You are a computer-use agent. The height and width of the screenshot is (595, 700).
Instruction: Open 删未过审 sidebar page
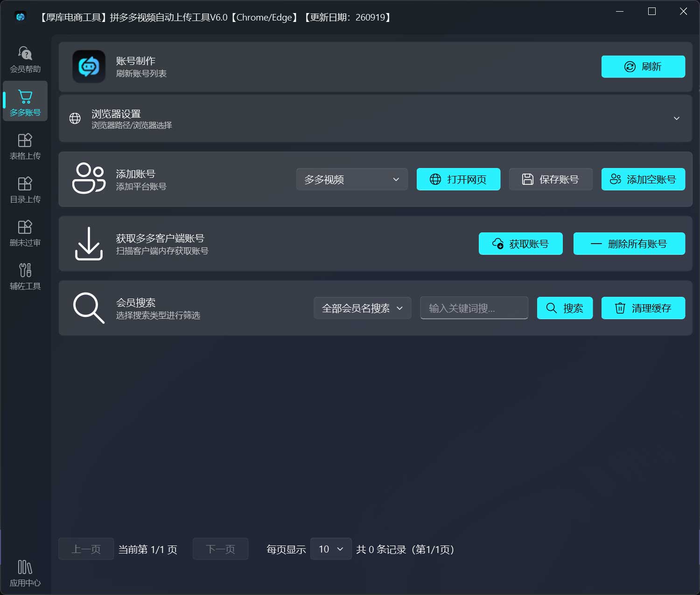[25, 233]
